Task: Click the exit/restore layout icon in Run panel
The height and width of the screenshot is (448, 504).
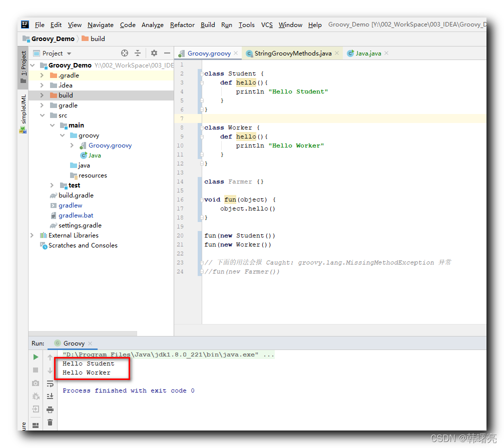Action: coord(36,409)
